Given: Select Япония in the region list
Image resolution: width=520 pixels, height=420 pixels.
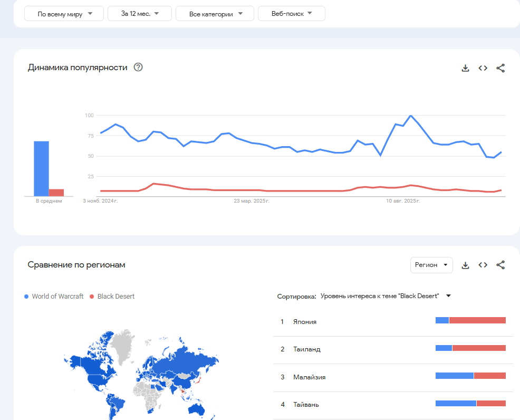Looking at the screenshot, I should click(305, 322).
